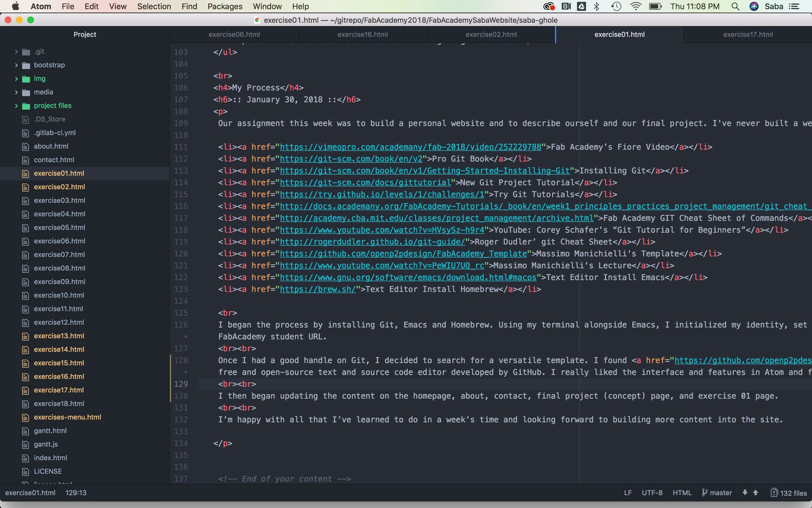This screenshot has height=508, width=812.
Task: Click the Project panel header
Action: click(x=85, y=34)
